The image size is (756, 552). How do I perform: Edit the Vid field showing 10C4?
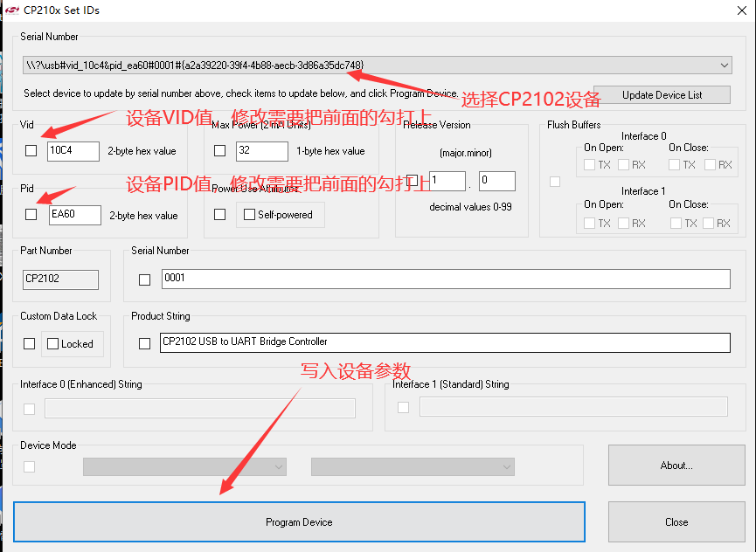click(x=73, y=151)
